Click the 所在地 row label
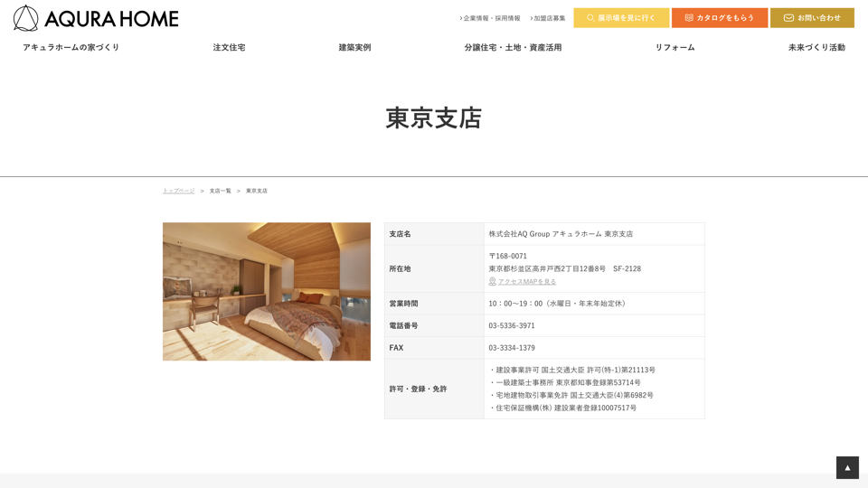The width and height of the screenshot is (868, 488). coord(400,269)
